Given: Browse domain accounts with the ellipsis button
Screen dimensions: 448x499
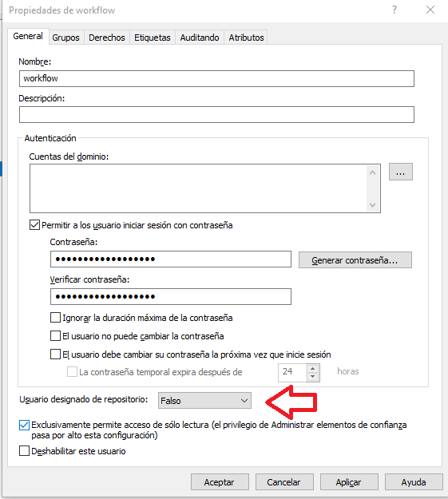Looking at the screenshot, I should [x=401, y=172].
